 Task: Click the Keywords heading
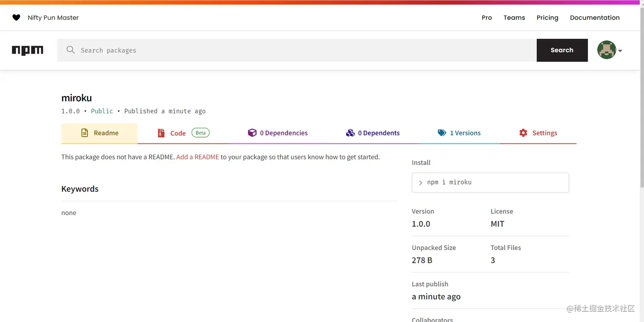point(80,189)
